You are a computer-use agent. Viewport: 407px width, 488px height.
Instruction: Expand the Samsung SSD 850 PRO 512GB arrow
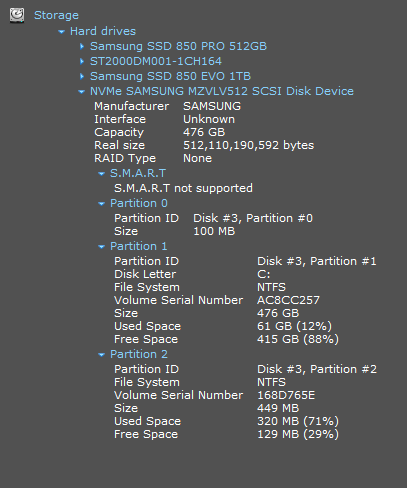[x=82, y=47]
